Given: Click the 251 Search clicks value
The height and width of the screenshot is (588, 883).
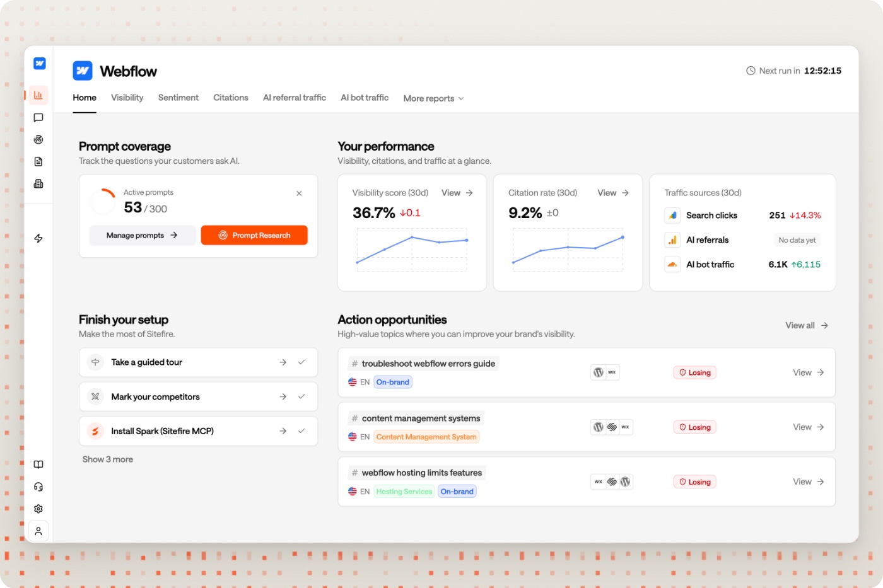Looking at the screenshot, I should pos(777,216).
